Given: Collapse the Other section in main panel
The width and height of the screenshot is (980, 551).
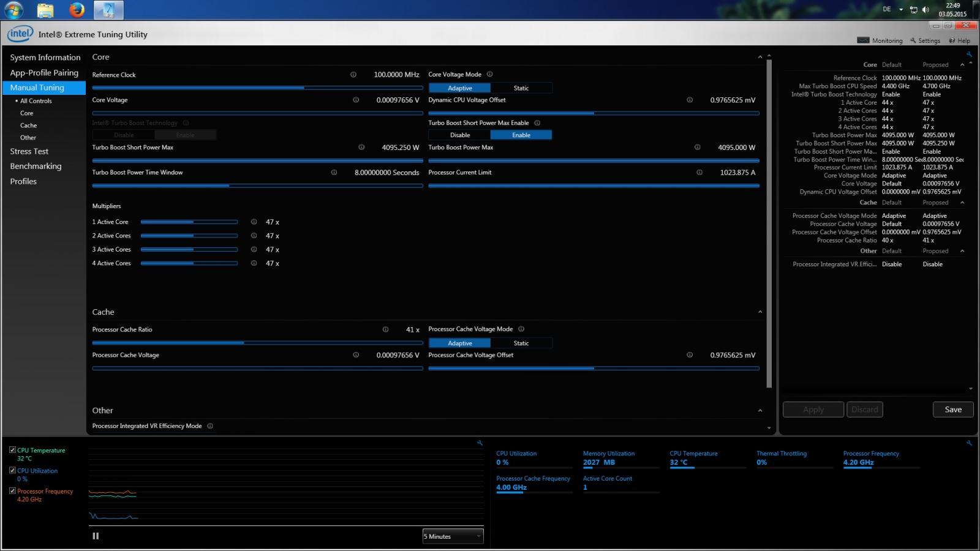Looking at the screenshot, I should pos(760,411).
